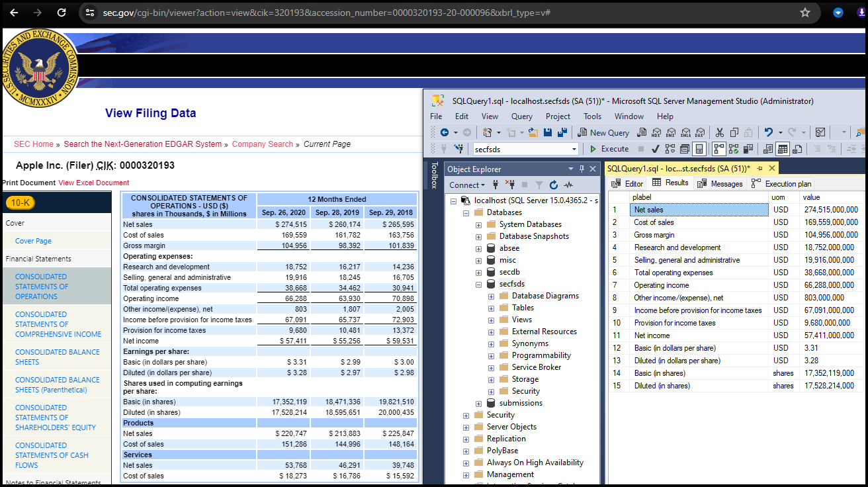This screenshot has height=487, width=868.
Task: Click the Activity Monitor icon in Object Explorer
Action: pos(568,185)
